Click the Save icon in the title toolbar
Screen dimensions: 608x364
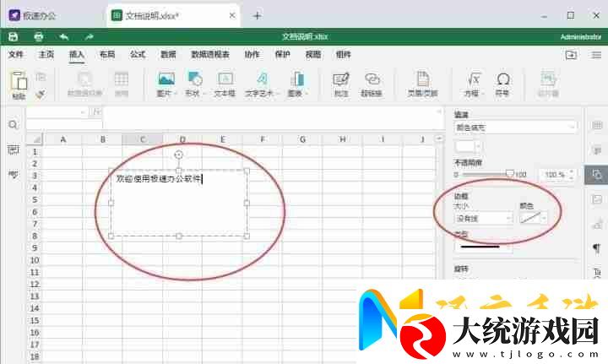(x=14, y=37)
